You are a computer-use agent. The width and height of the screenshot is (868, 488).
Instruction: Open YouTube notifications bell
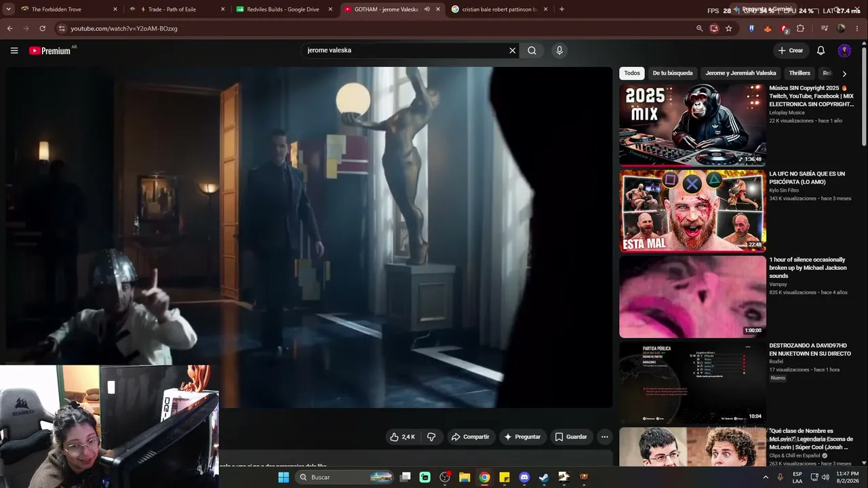pos(821,50)
